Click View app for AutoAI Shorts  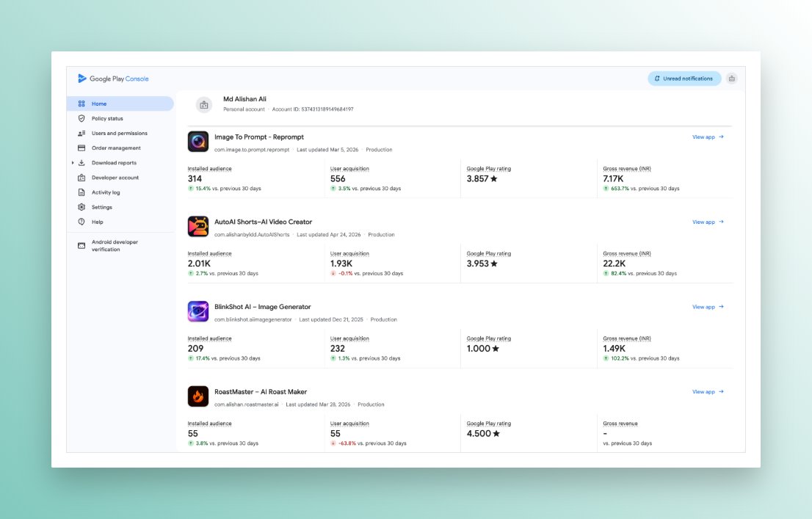point(708,222)
